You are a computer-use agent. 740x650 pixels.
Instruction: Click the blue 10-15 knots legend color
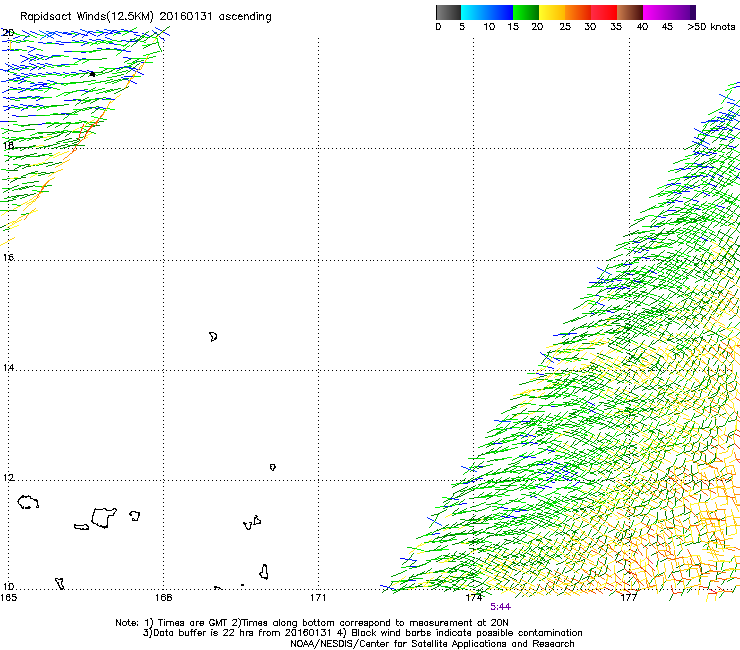(x=500, y=12)
